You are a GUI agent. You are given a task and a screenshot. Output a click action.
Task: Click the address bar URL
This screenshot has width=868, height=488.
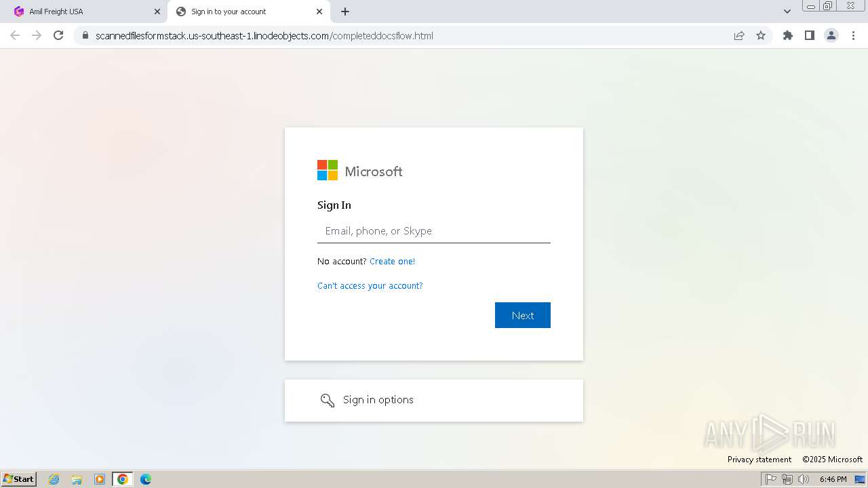[264, 35]
